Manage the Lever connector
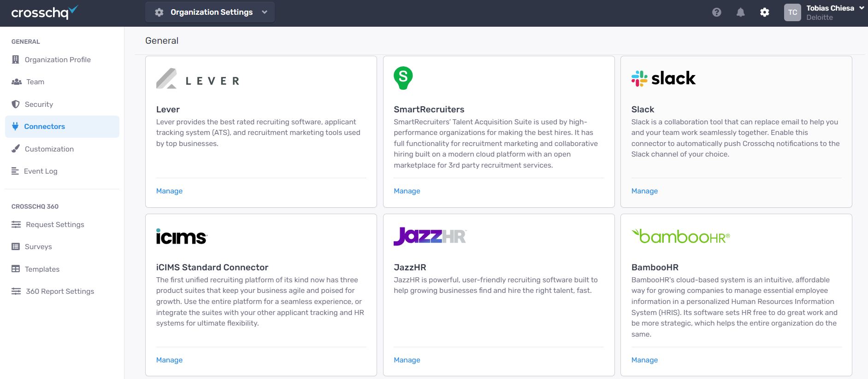 (169, 191)
